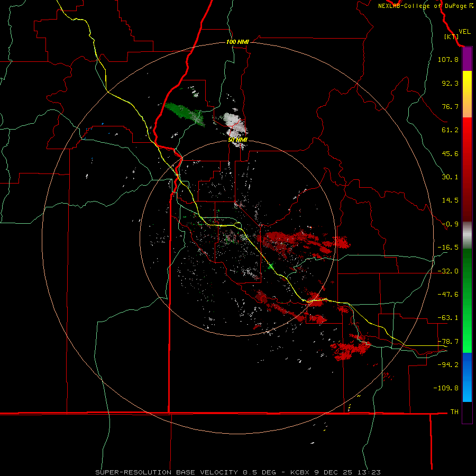
Task: Click the 30.1 velocity scale value
Action: pyautogui.click(x=450, y=177)
